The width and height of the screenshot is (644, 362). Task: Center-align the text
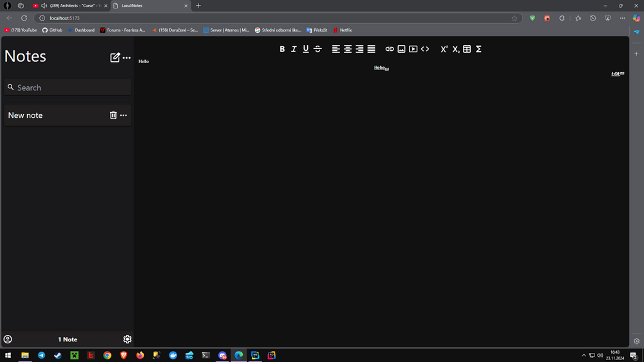(x=348, y=49)
